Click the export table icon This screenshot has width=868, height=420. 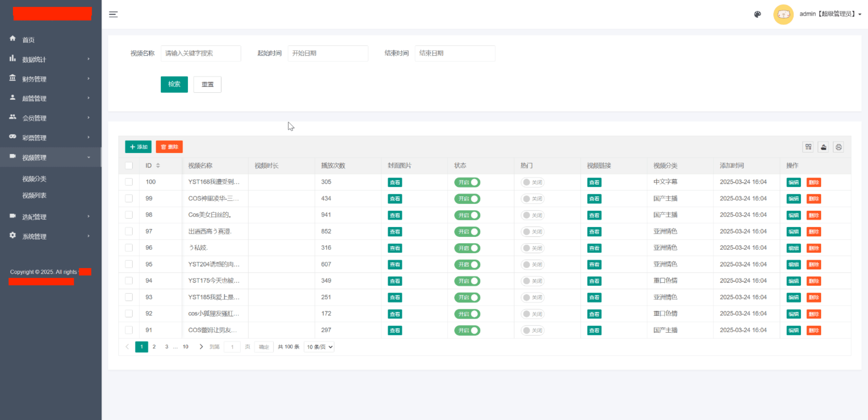(824, 147)
